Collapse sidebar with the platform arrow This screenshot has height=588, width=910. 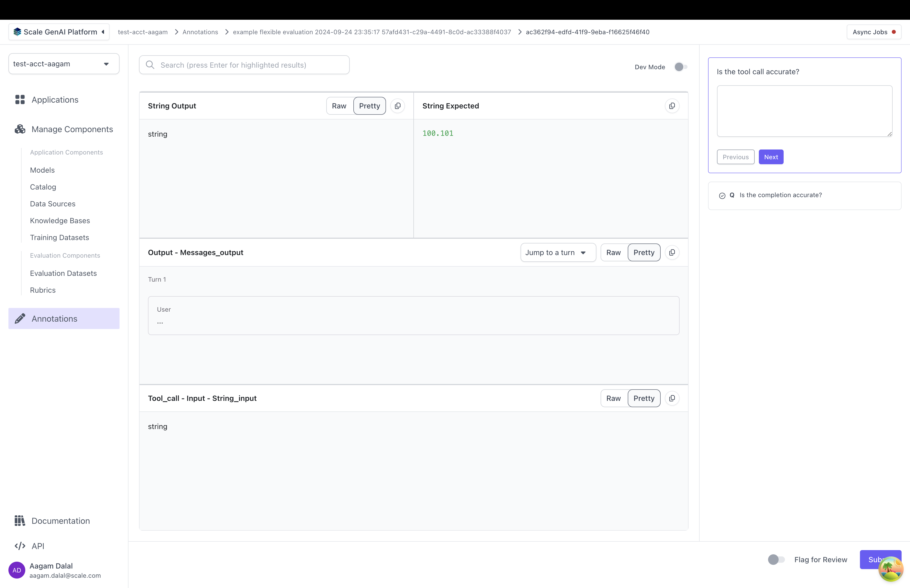point(103,32)
